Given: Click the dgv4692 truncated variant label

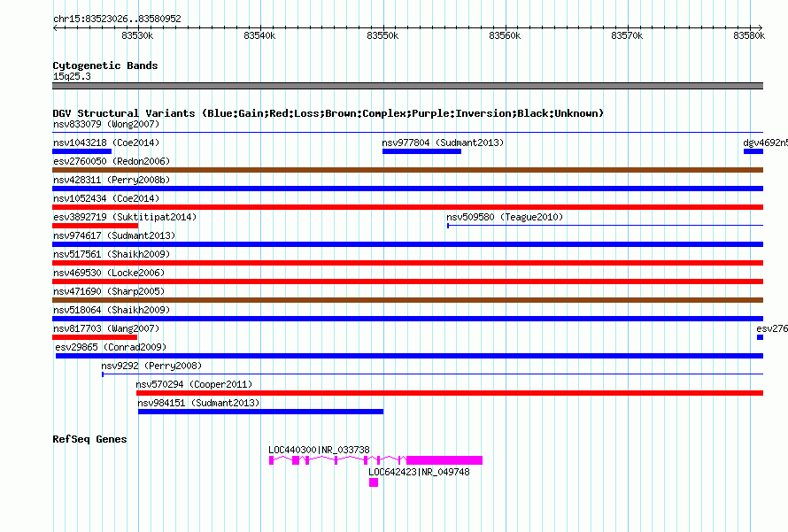Looking at the screenshot, I should click(x=765, y=143).
